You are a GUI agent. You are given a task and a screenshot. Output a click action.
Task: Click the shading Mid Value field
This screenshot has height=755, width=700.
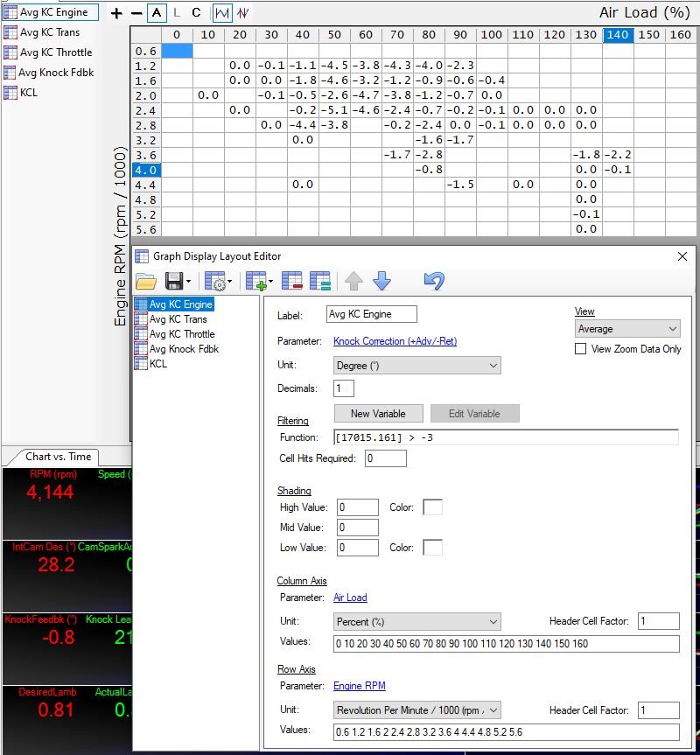point(358,528)
